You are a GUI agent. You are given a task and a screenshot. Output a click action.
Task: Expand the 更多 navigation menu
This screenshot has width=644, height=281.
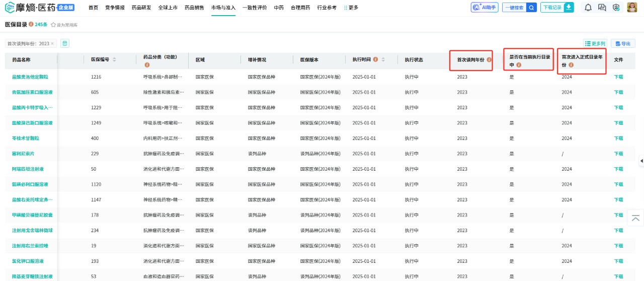tap(351, 8)
